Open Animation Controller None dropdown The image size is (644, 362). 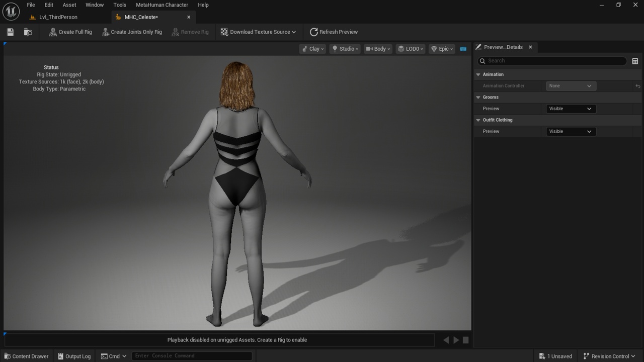click(571, 86)
